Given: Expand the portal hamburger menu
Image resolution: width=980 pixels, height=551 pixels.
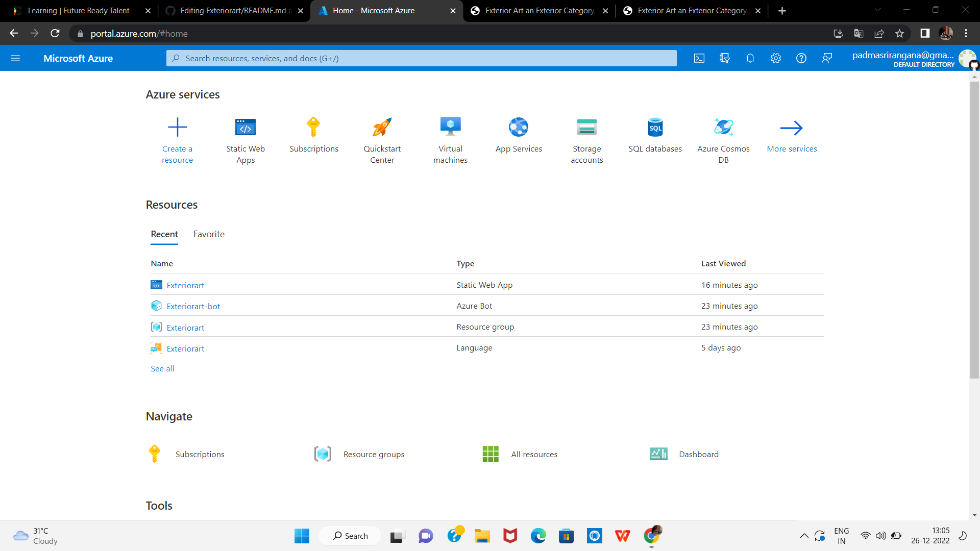Looking at the screenshot, I should pos(15,58).
